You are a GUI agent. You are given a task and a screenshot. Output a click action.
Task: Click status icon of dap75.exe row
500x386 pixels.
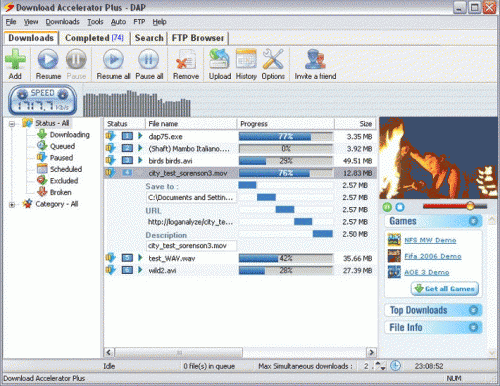tap(110, 136)
